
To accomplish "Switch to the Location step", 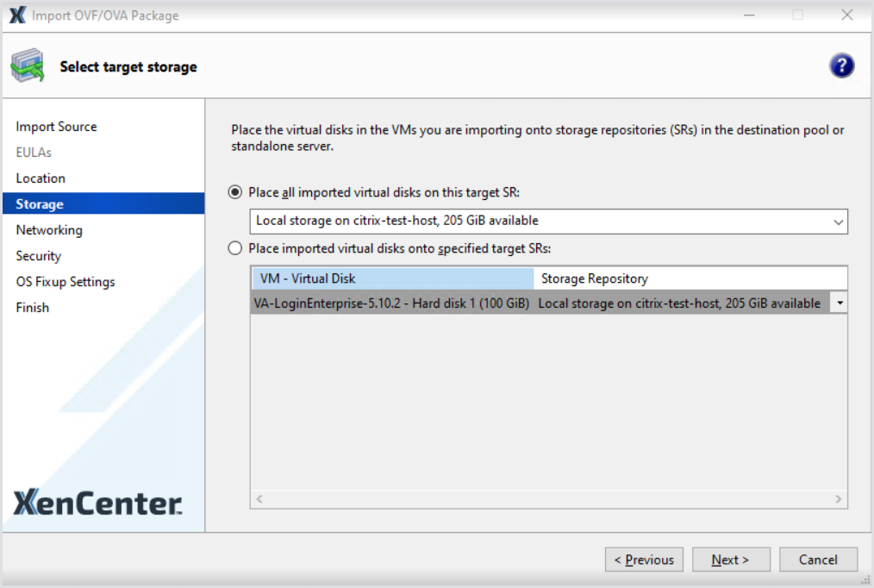I will tap(41, 178).
